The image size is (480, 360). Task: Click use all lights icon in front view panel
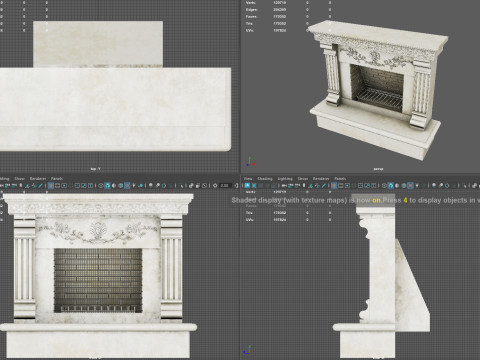pyautogui.click(x=134, y=185)
